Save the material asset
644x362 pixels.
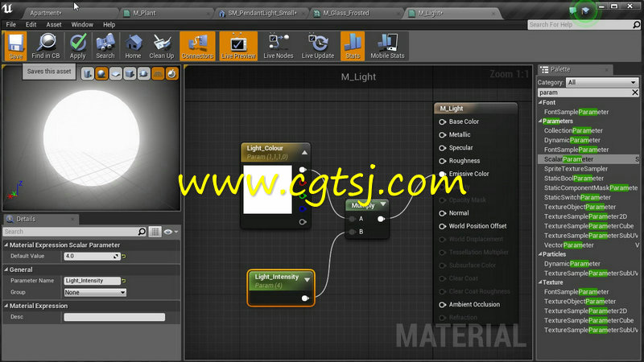point(15,46)
